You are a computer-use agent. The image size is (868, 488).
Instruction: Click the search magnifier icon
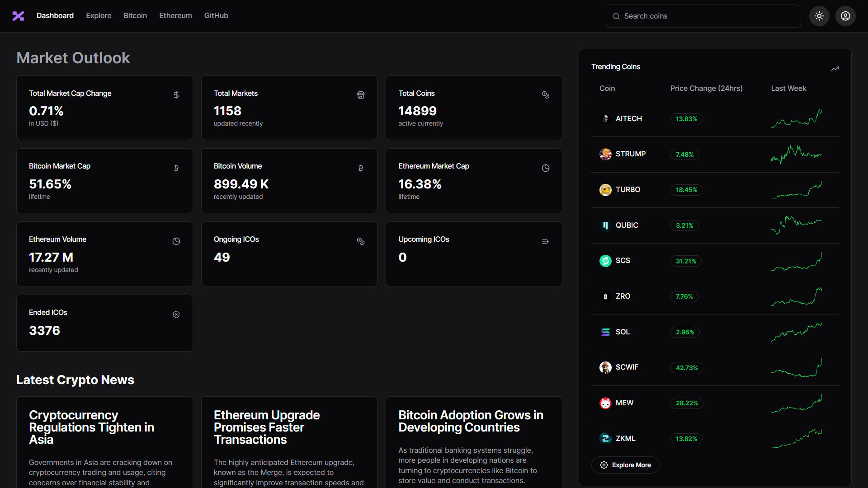(x=616, y=16)
